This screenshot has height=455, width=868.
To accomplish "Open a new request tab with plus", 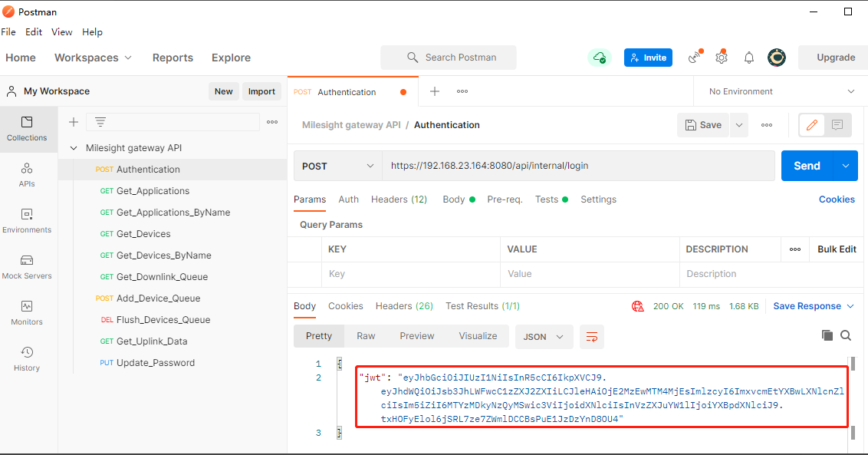I will pos(435,91).
